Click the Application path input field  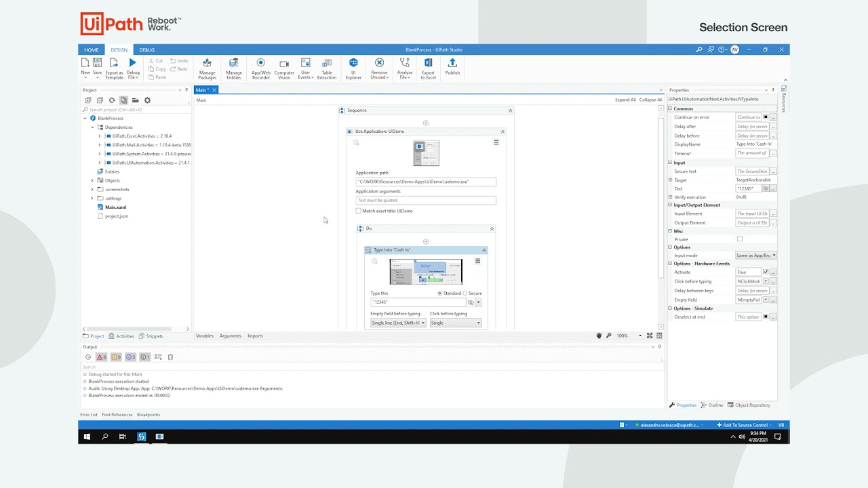(426, 182)
